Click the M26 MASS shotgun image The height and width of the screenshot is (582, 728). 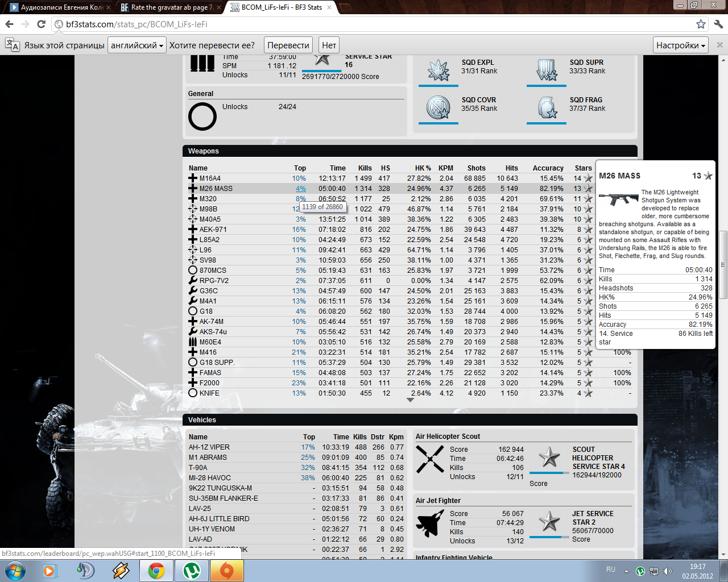pos(619,199)
